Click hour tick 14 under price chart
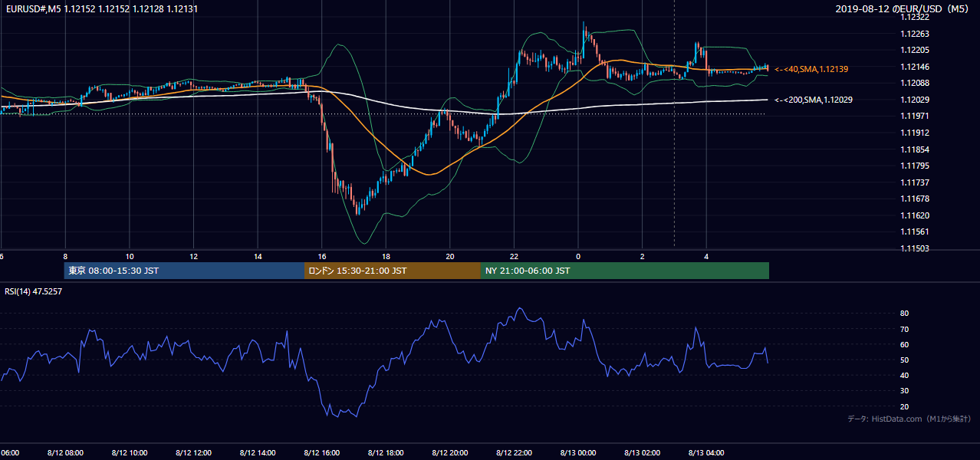This screenshot has height=460, width=980. 258,257
